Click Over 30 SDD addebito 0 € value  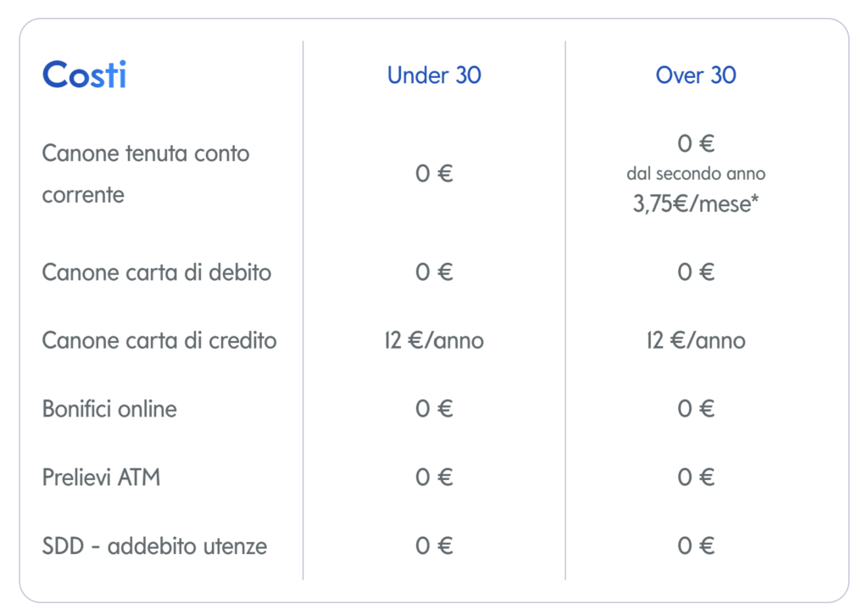(696, 546)
